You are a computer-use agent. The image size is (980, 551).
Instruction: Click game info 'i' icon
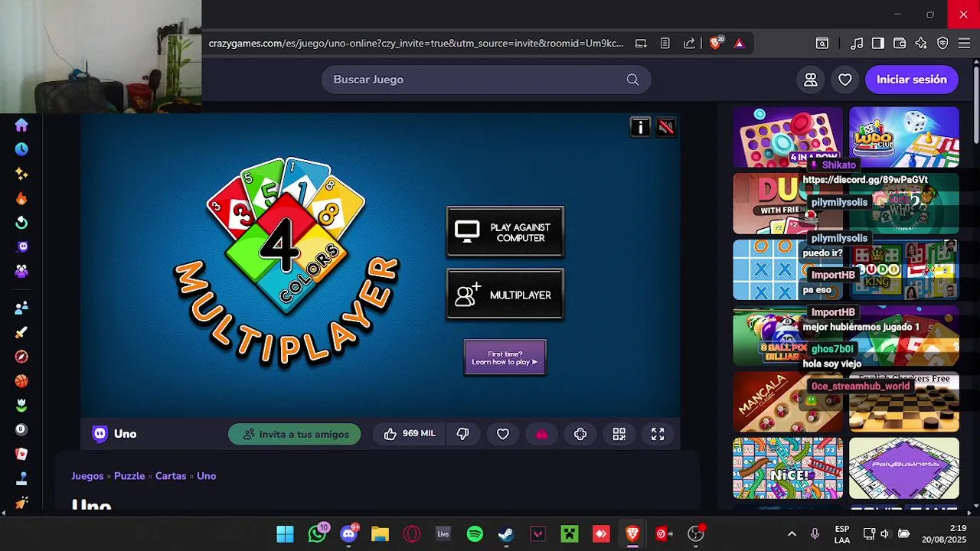coord(640,127)
